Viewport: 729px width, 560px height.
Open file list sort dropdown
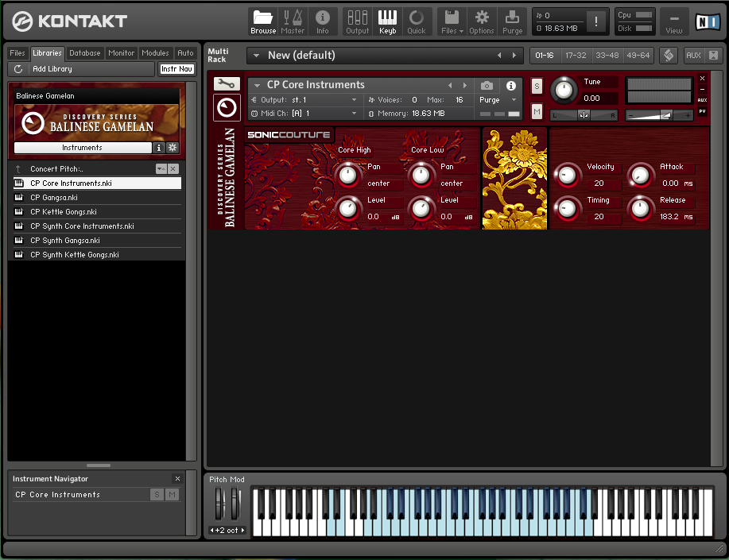pyautogui.click(x=161, y=168)
